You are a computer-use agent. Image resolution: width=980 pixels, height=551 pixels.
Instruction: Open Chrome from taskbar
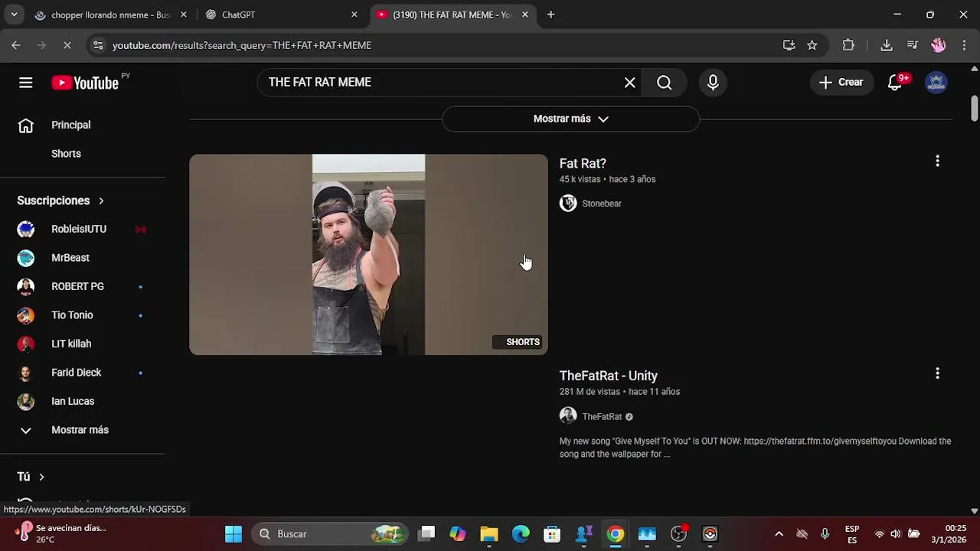click(616, 534)
